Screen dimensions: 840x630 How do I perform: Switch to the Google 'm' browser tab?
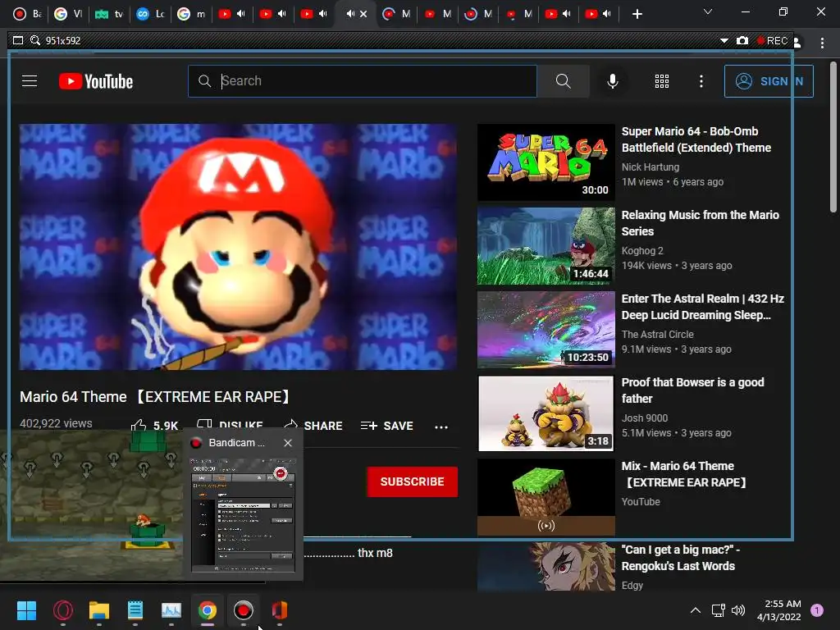191,14
